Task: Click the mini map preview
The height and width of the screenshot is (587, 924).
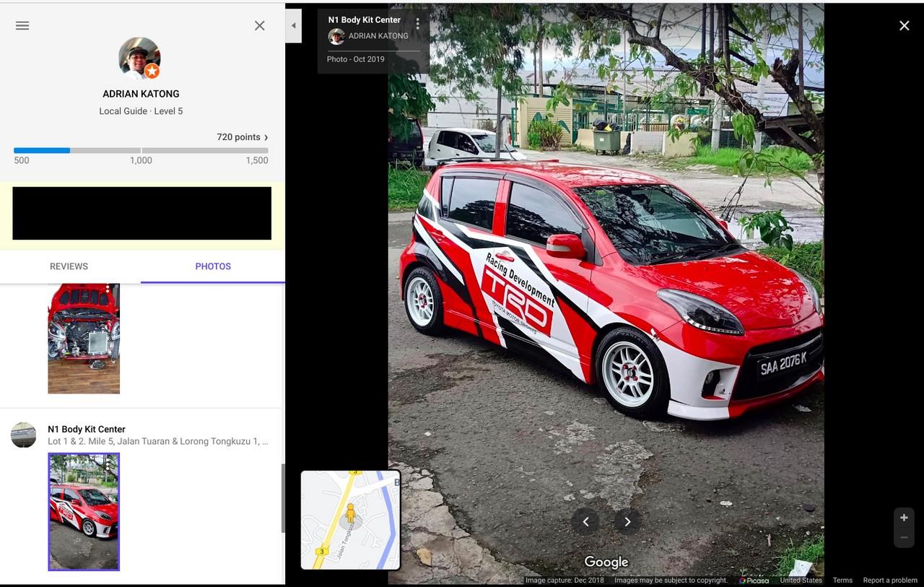Action: (351, 520)
